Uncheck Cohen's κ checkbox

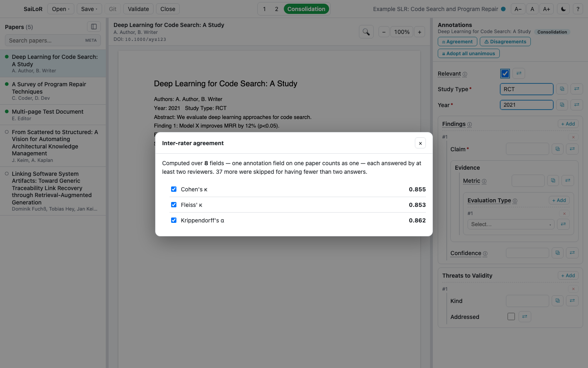[x=174, y=189]
